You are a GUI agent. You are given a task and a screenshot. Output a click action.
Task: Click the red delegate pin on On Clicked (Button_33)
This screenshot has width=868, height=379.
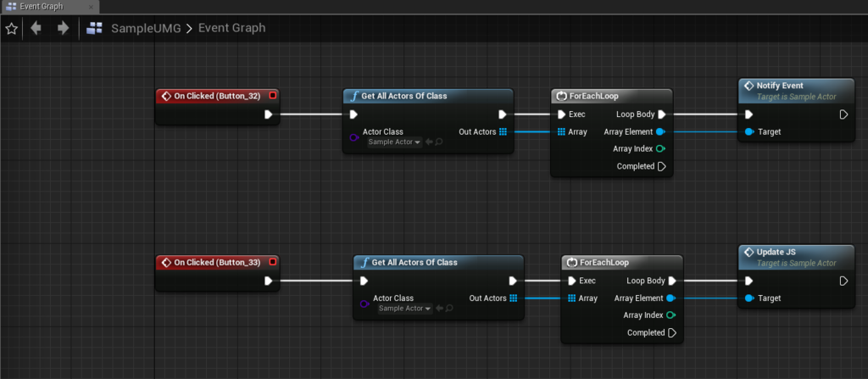pyautogui.click(x=272, y=262)
